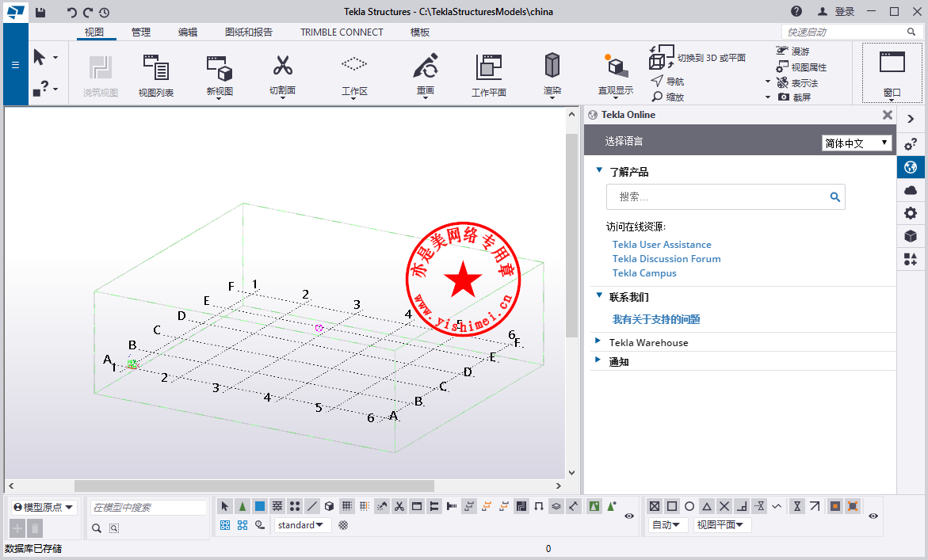Image resolution: width=928 pixels, height=560 pixels.
Task: Switch to the 图纸和报告 ribbon tab
Action: click(249, 32)
